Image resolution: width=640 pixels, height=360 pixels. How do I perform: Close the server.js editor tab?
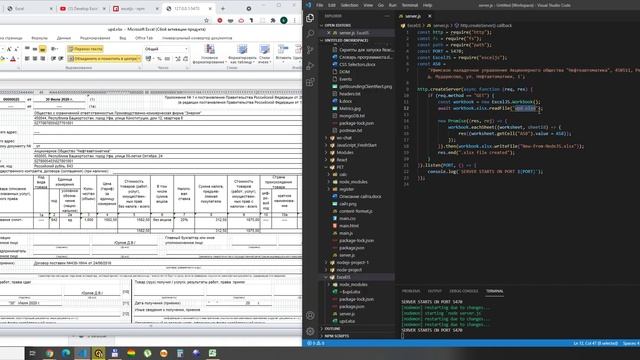pyautogui.click(x=429, y=16)
